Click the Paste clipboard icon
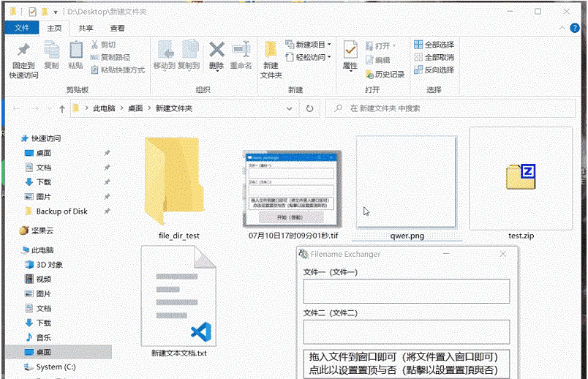Viewport: 588px width, 379px height. 76,50
